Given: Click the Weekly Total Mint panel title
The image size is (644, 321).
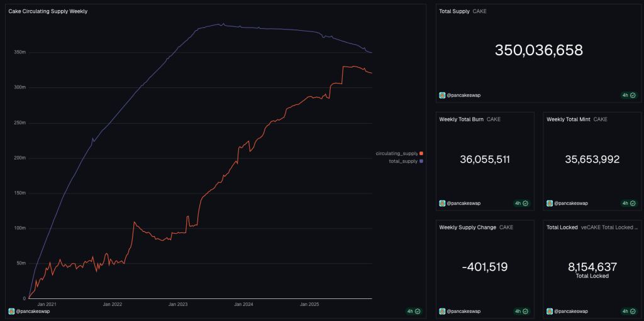Looking at the screenshot, I should pos(569,119).
